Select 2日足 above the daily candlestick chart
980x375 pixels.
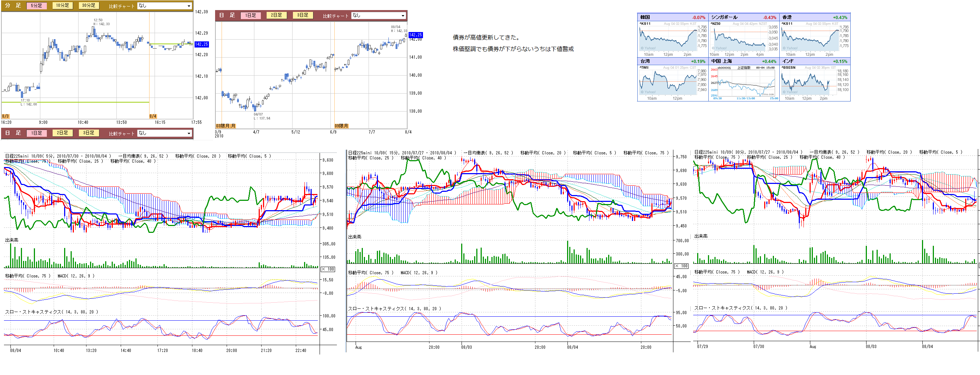(x=277, y=15)
